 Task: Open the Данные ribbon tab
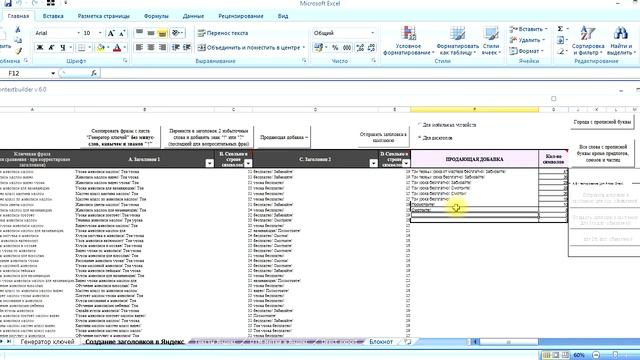(193, 16)
